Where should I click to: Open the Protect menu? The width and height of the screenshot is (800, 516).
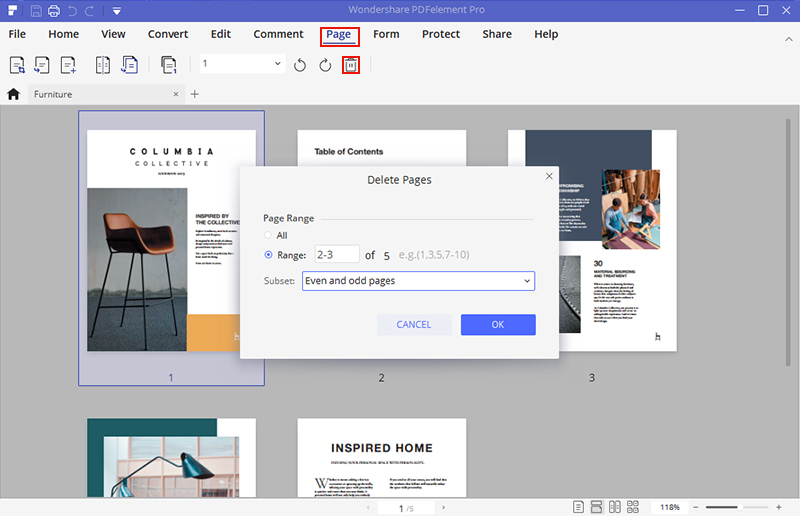pyautogui.click(x=441, y=34)
